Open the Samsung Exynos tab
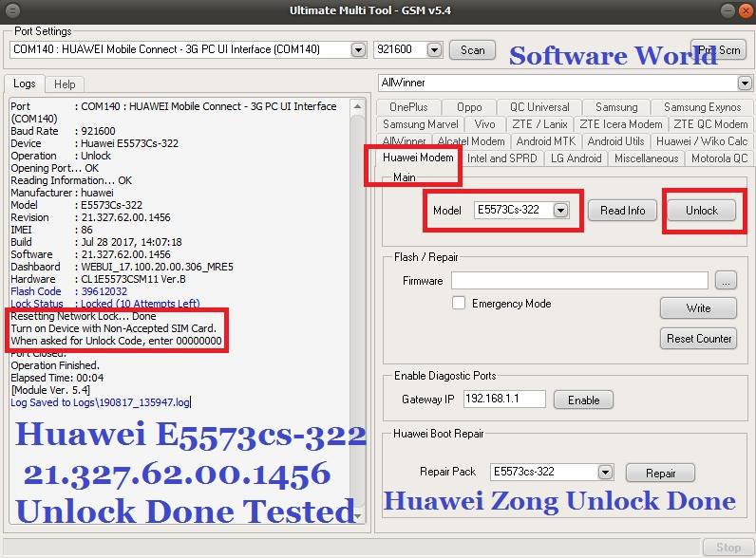The height and width of the screenshot is (558, 756). pos(702,107)
